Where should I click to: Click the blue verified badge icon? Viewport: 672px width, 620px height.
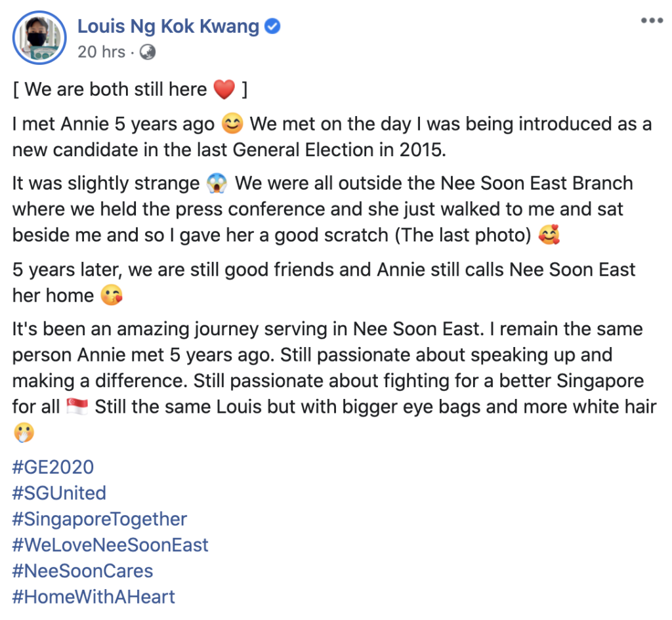pyautogui.click(x=271, y=26)
